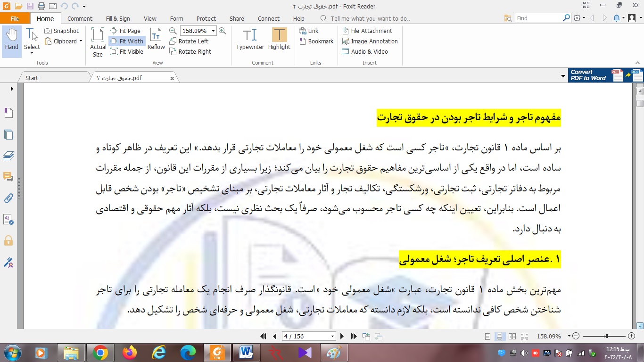Open the Bookmarks panel in sidebar

tap(8, 113)
